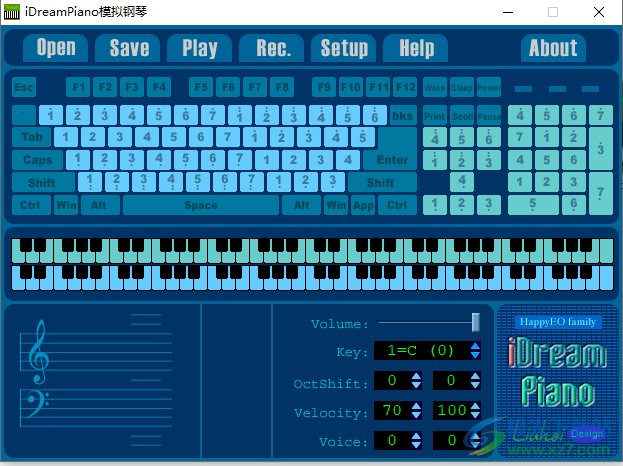Click the Wake virtual key
This screenshot has width=623, height=466.
(x=435, y=87)
